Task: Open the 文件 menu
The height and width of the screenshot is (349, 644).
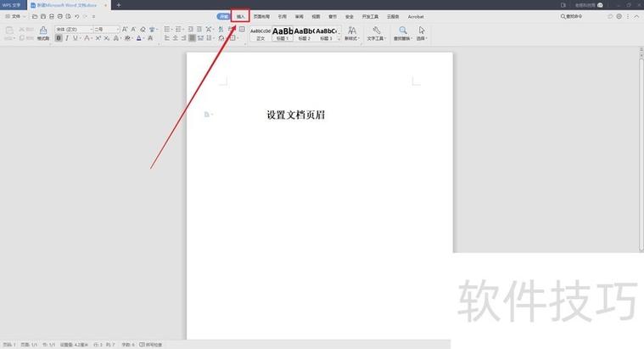Action: pyautogui.click(x=14, y=16)
